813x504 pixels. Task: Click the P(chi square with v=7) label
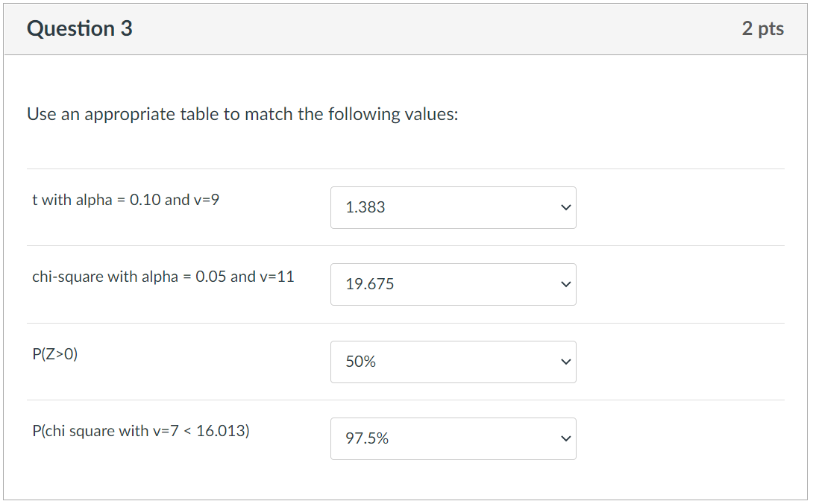(141, 431)
